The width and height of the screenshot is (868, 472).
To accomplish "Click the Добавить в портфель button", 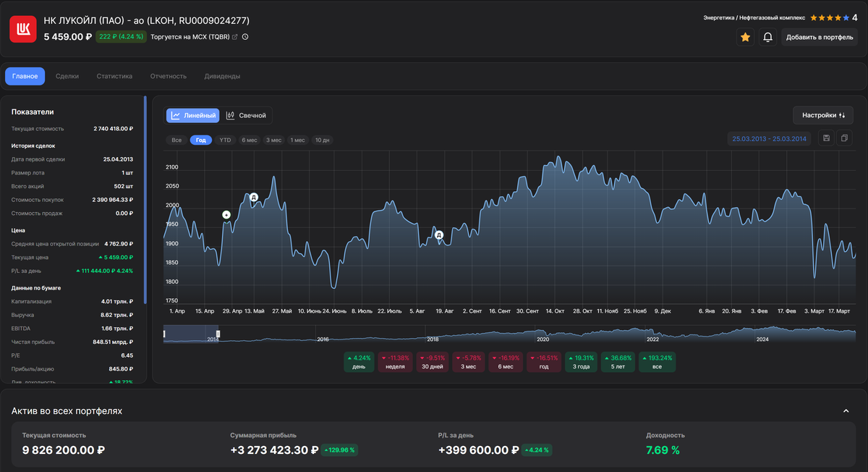I will tap(820, 37).
